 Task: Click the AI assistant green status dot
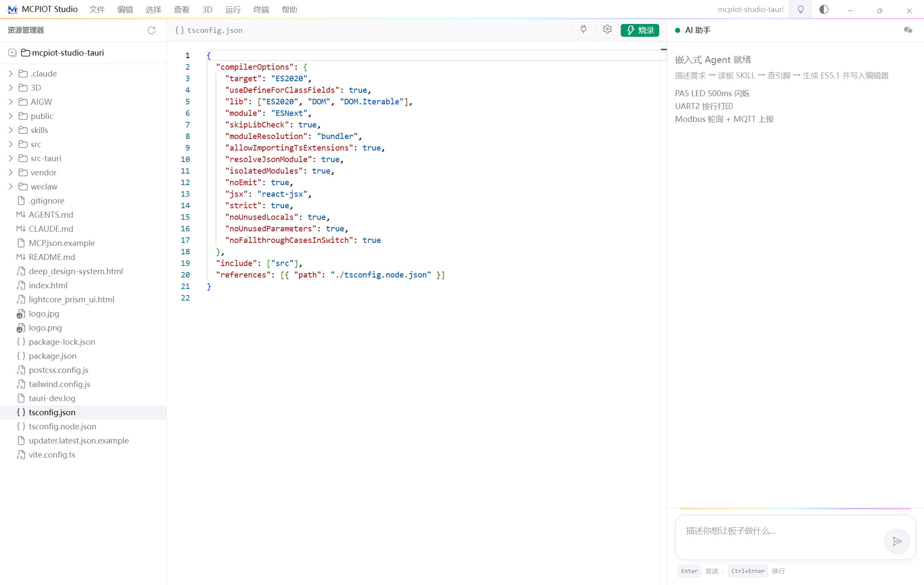678,30
